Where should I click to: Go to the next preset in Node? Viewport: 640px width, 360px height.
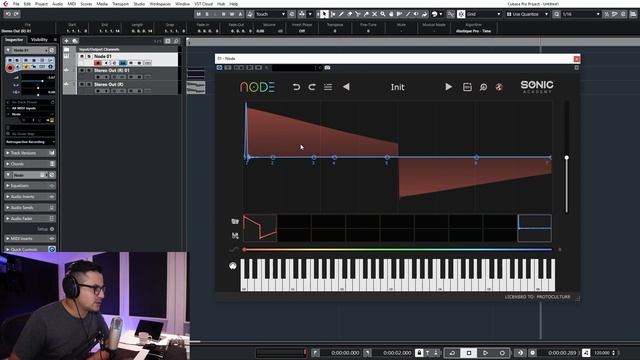point(448,87)
